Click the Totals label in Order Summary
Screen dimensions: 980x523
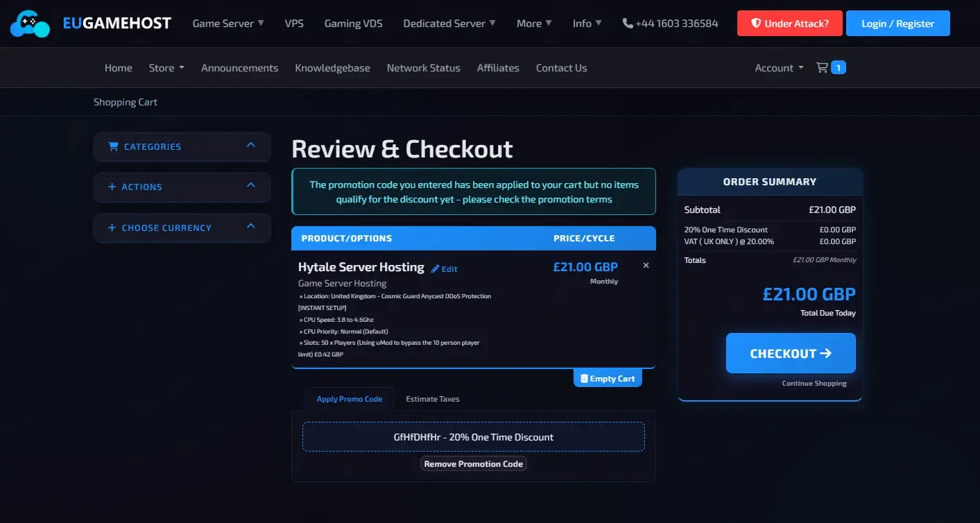point(695,260)
